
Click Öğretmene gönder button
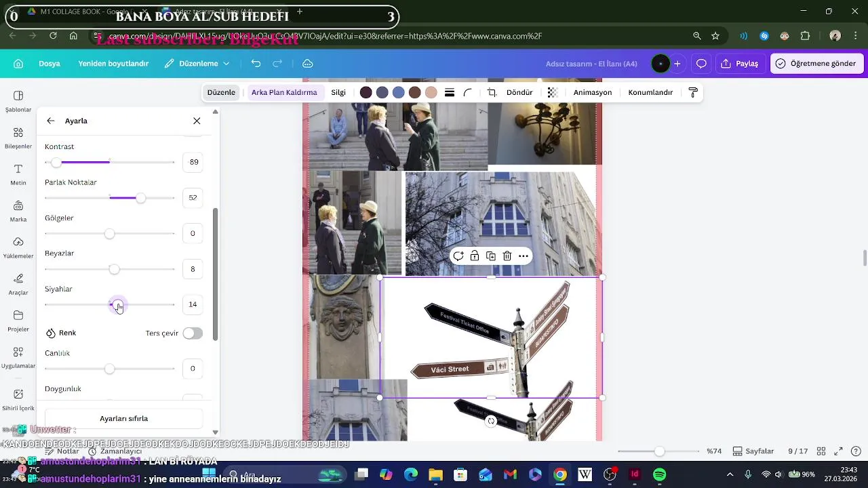[816, 64]
